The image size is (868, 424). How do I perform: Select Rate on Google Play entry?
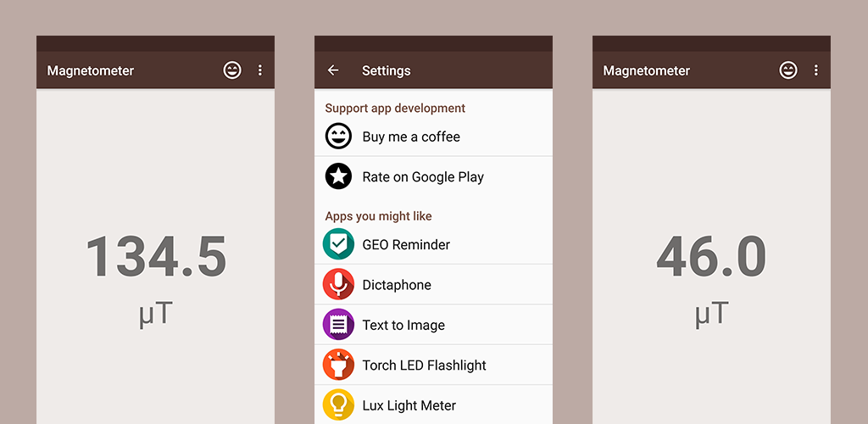[433, 177]
